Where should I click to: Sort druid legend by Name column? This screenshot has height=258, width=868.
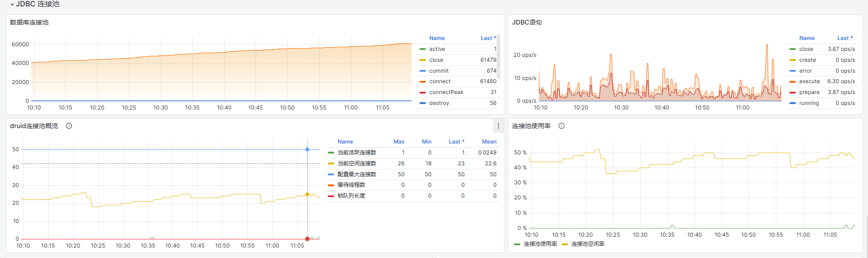pos(345,142)
